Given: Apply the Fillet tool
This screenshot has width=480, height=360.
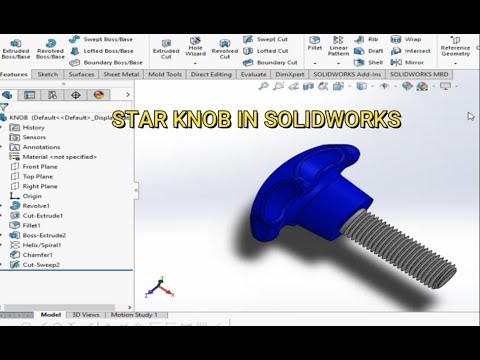Looking at the screenshot, I should tap(315, 44).
